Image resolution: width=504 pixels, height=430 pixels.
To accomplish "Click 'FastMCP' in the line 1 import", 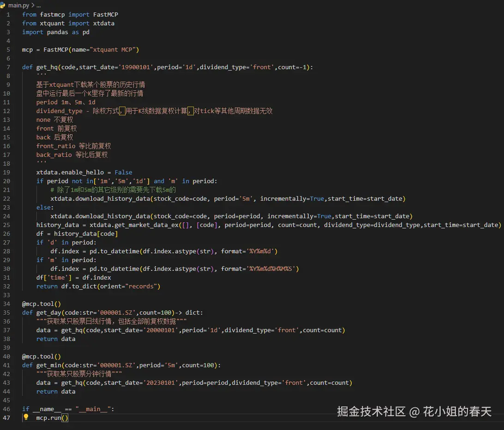I will coord(105,14).
